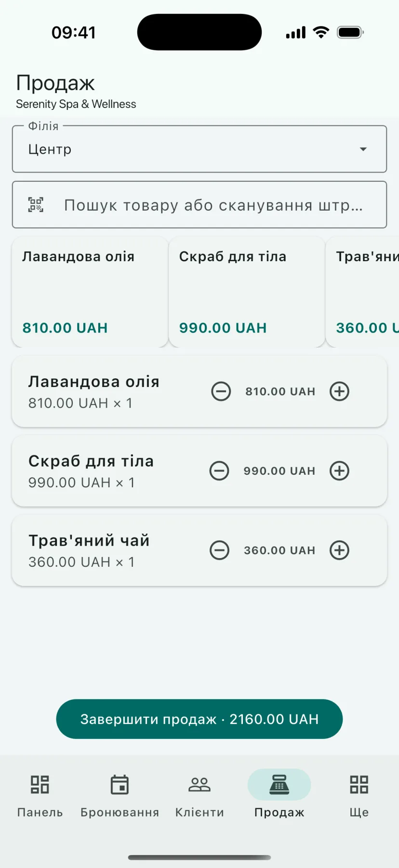The height and width of the screenshot is (868, 399).
Task: Increase quantity of Трав'яний чай
Action: click(339, 550)
